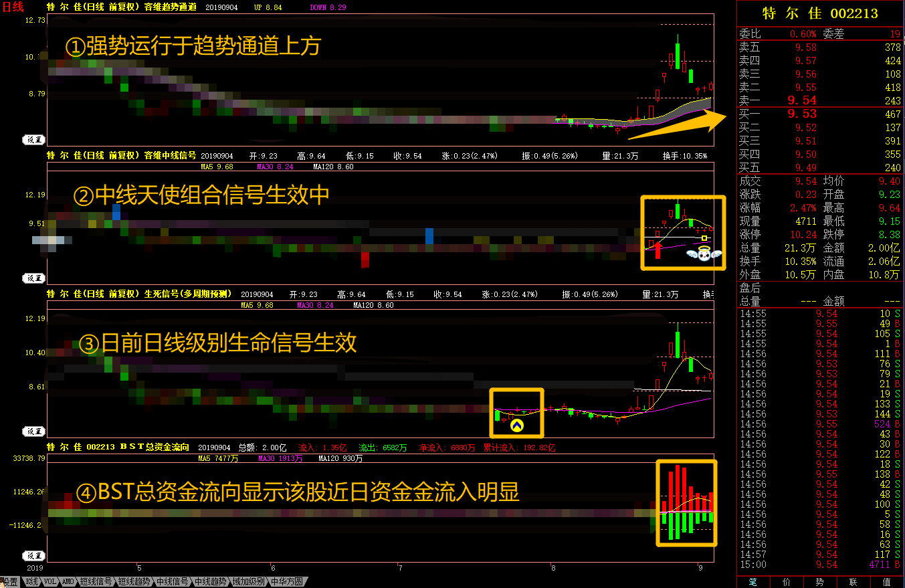Click the 盘后 总量 row
Image resolution: width=905 pixels, height=588 pixels.
pyautogui.click(x=820, y=301)
